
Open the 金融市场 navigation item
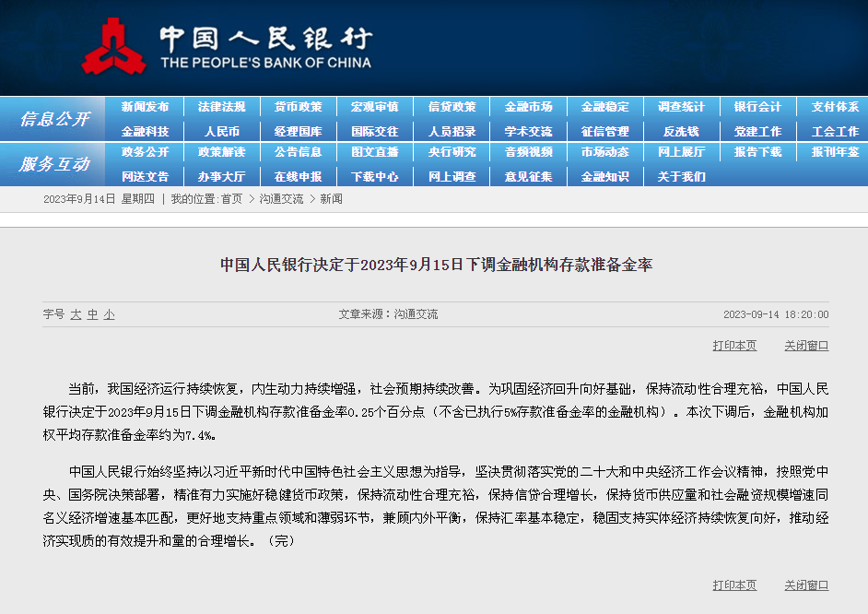tap(528, 107)
